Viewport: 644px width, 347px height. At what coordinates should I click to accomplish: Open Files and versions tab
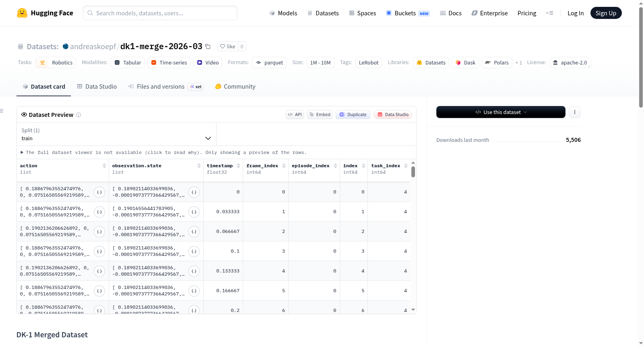[x=166, y=86]
